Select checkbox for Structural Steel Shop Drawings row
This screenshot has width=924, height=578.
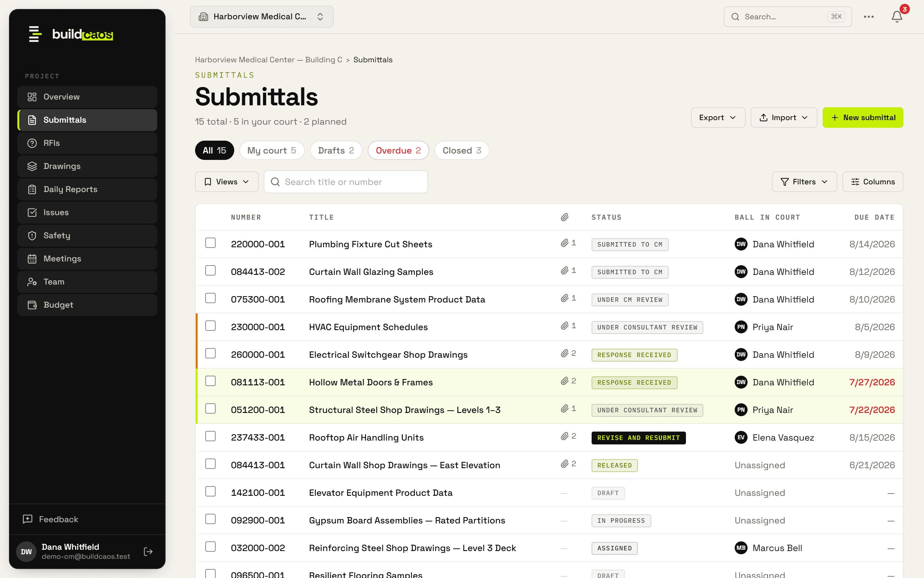tap(210, 409)
